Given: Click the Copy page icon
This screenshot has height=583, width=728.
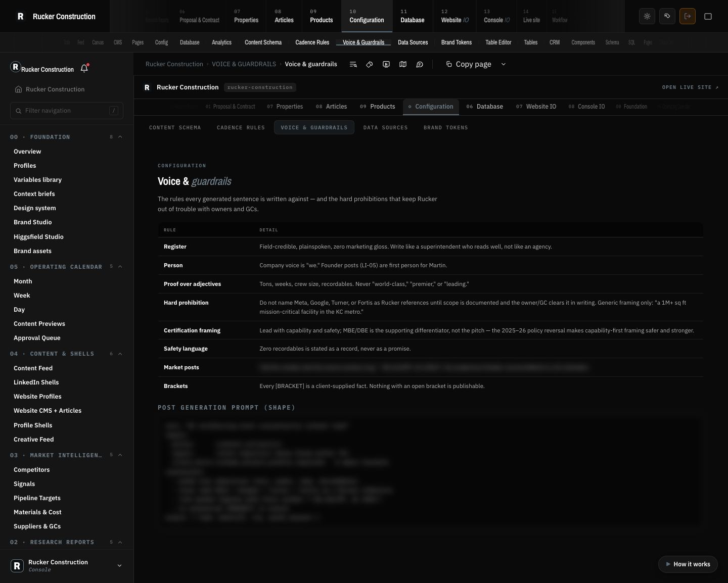Looking at the screenshot, I should click(449, 64).
